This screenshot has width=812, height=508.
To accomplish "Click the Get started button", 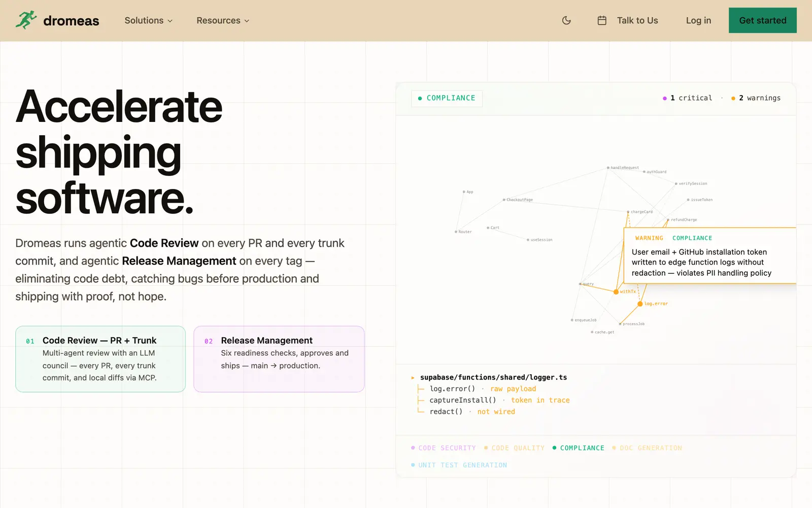I will click(762, 20).
